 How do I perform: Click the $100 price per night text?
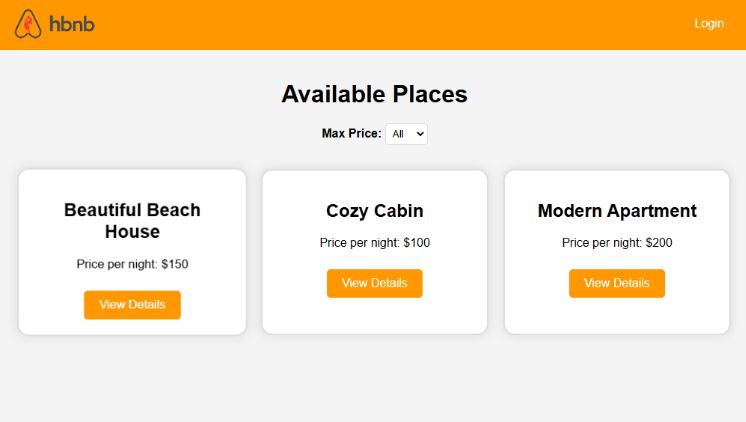coord(374,243)
